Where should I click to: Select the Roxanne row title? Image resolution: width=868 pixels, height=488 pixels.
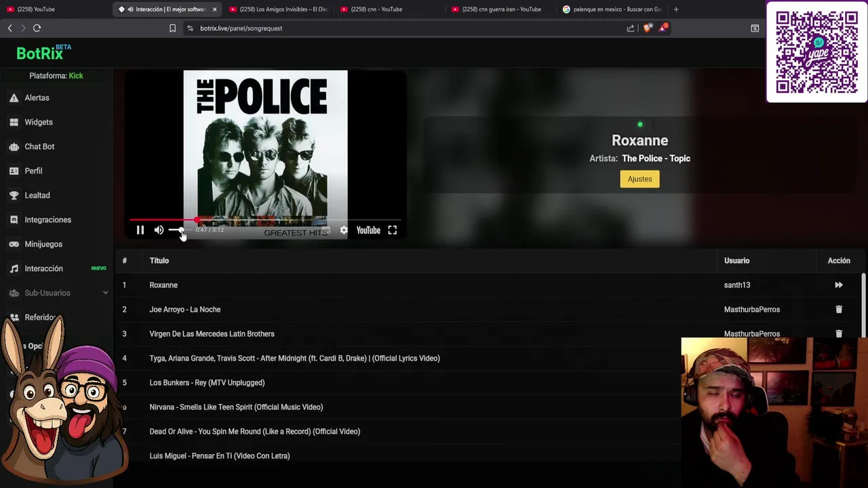[x=163, y=285]
